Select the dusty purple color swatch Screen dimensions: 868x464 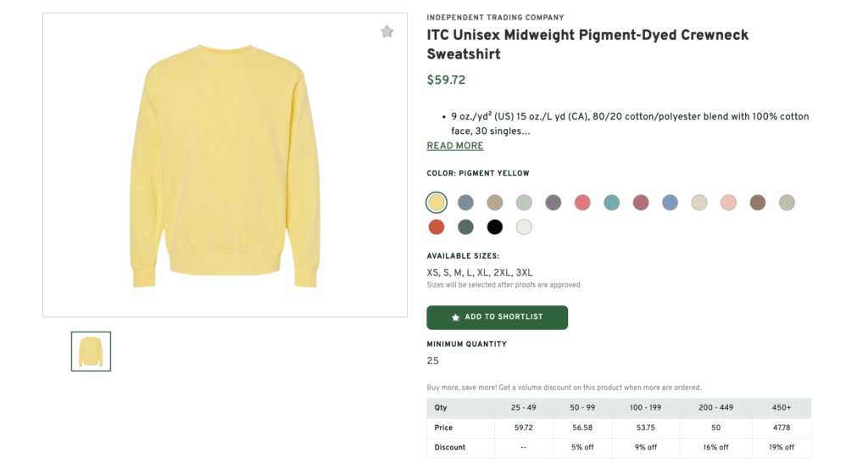point(554,203)
